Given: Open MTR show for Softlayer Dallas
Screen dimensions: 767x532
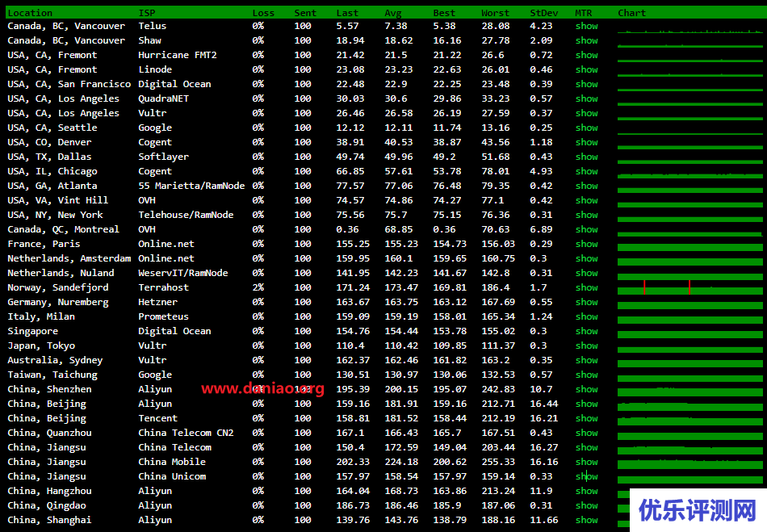Looking at the screenshot, I should (x=586, y=157).
